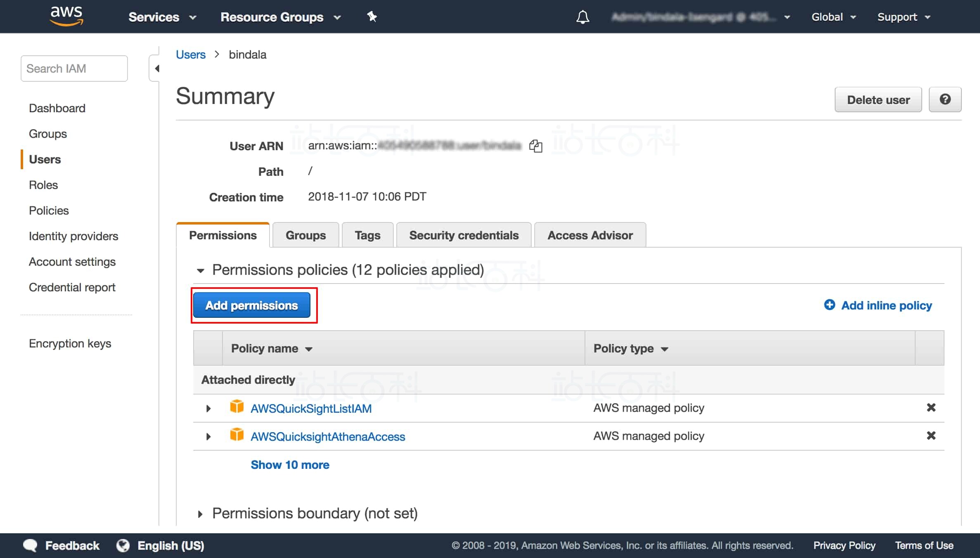Focus the Search IAM input field
Screen dimensions: 980x558
click(x=74, y=69)
